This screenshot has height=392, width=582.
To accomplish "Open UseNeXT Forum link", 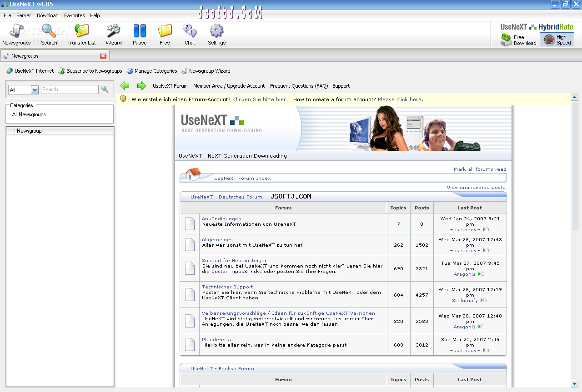I will (170, 86).
